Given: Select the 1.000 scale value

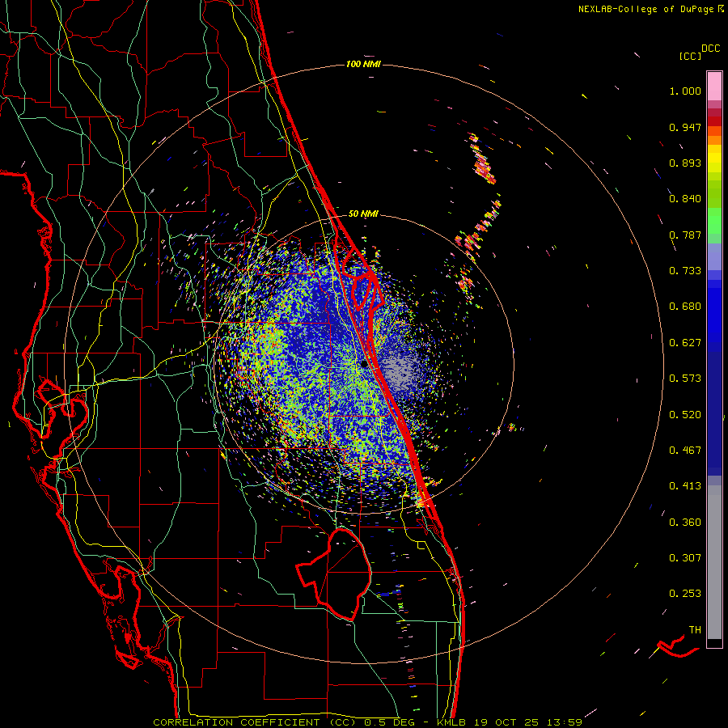Looking at the screenshot, I should tap(685, 91).
